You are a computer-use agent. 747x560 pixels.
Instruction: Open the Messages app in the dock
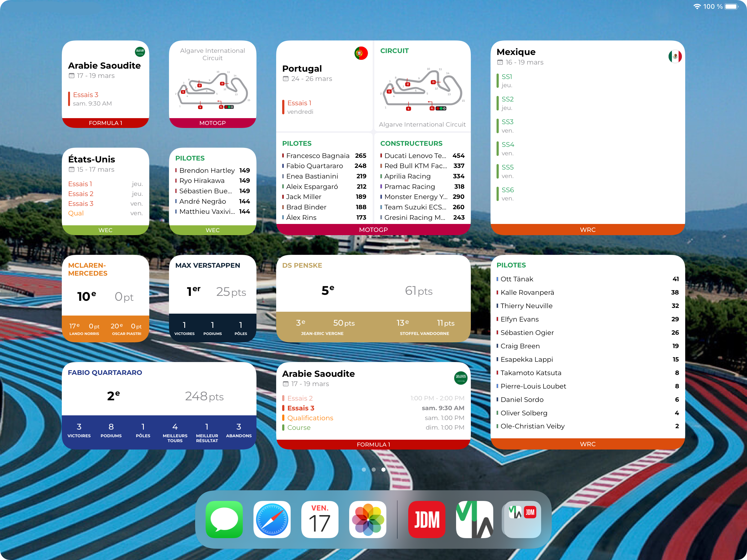coord(224,520)
